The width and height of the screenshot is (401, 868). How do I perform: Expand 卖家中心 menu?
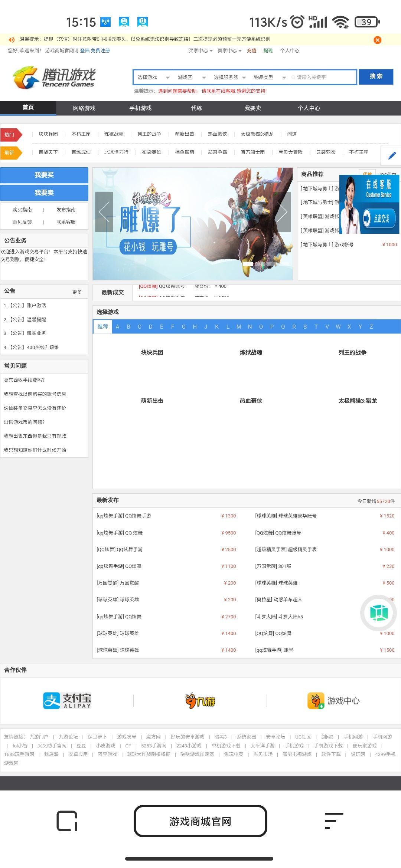[229, 50]
